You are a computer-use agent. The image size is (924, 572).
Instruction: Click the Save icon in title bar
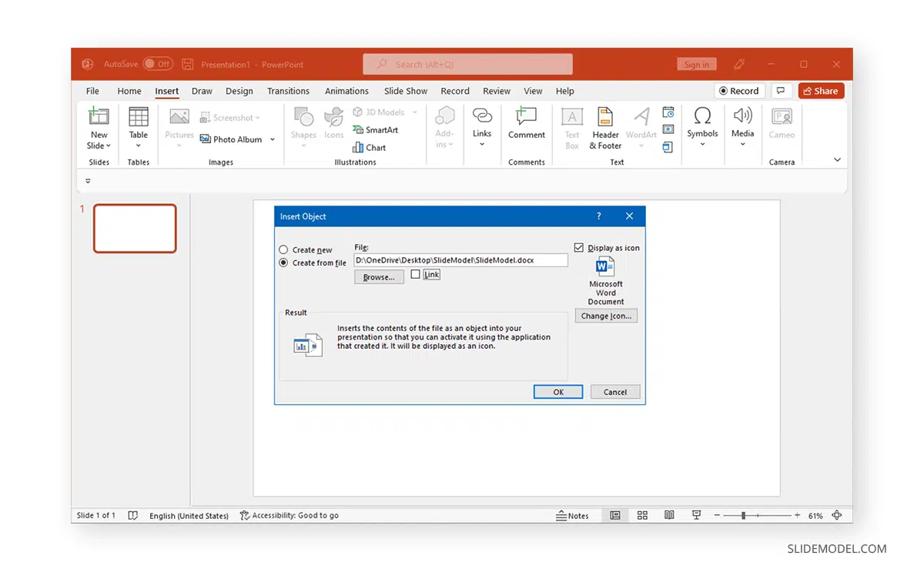[187, 65]
